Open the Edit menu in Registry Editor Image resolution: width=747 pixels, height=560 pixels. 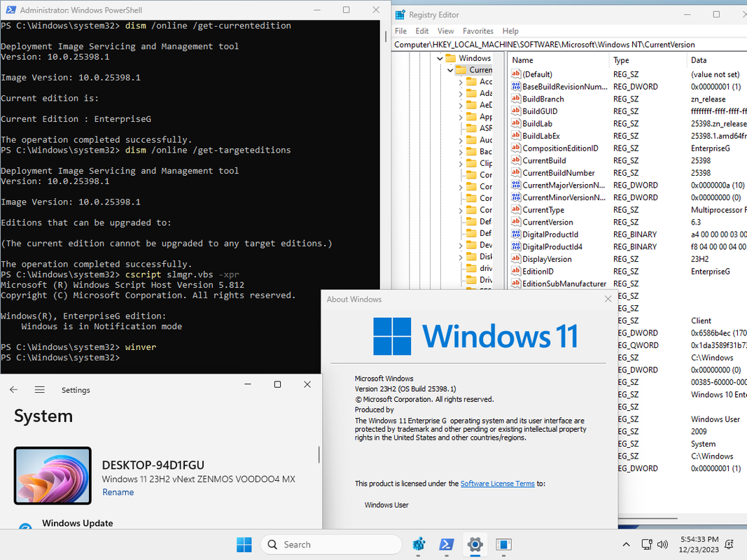pos(421,31)
